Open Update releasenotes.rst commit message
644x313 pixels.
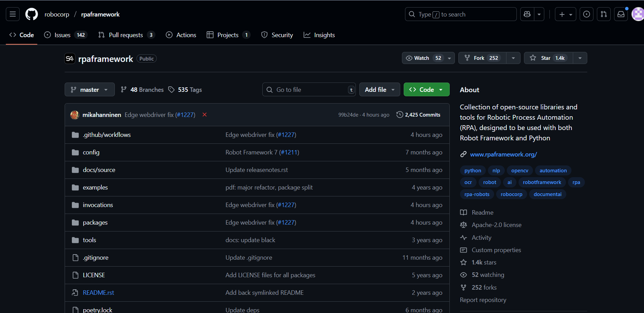(x=256, y=170)
